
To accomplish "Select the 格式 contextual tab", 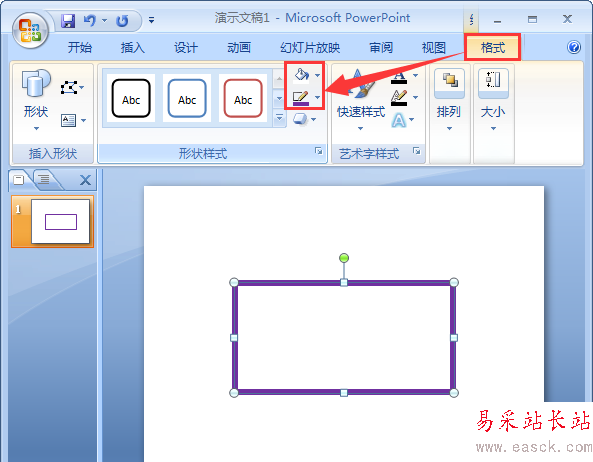I will coord(493,48).
